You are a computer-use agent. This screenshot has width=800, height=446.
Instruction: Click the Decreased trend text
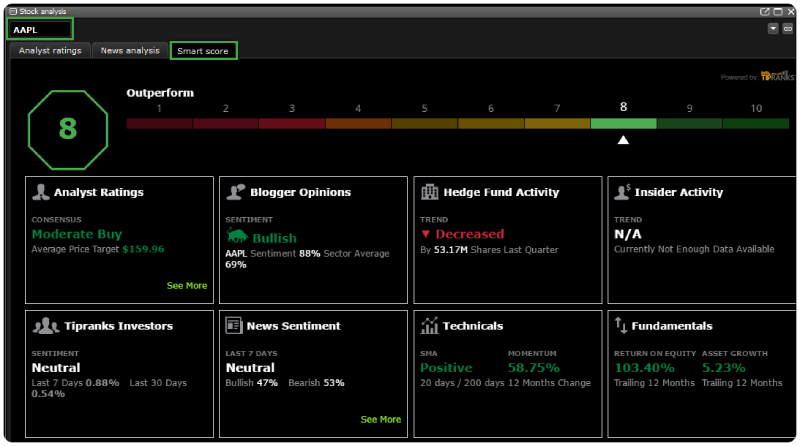pyautogui.click(x=469, y=234)
